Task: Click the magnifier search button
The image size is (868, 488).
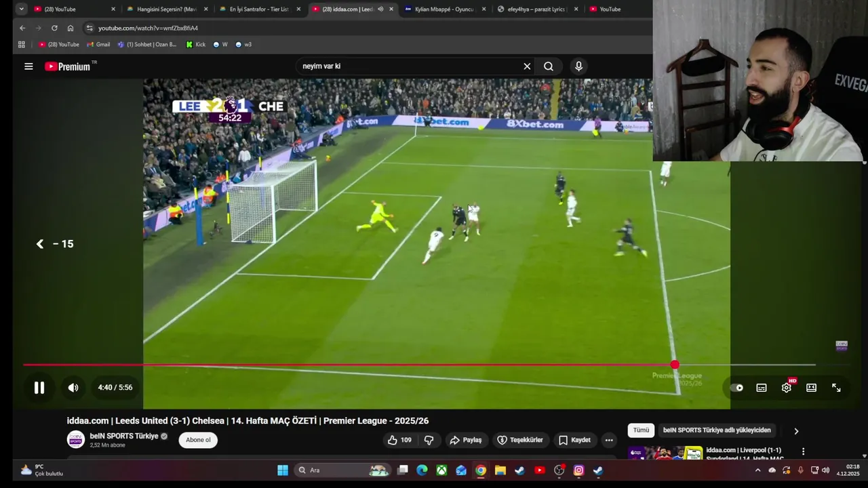Action: 549,66
